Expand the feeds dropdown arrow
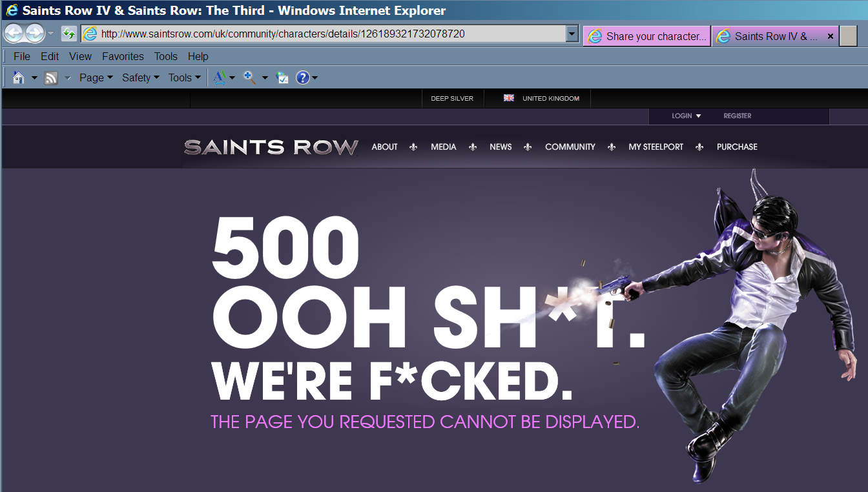Image resolution: width=868 pixels, height=492 pixels. point(68,78)
